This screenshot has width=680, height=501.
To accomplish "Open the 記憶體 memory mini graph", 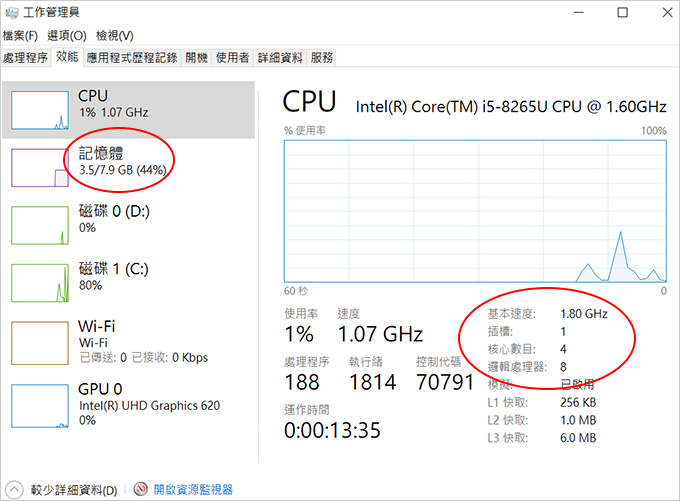I will pos(40,167).
